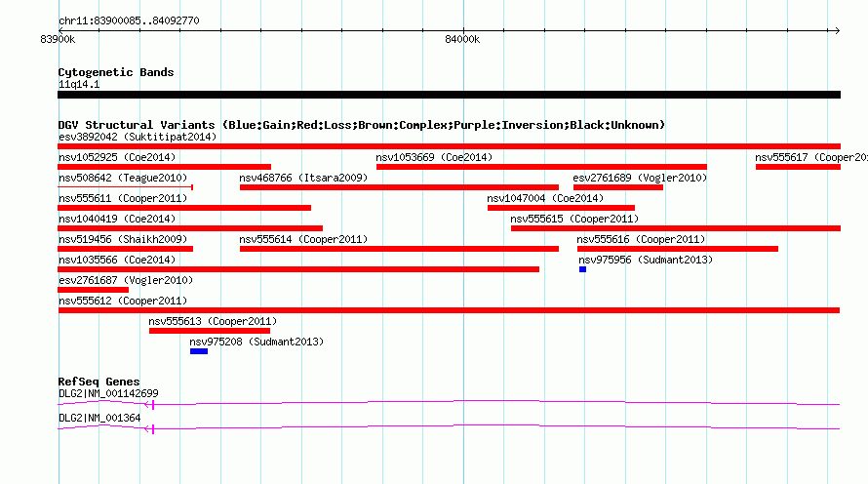This screenshot has width=868, height=484.
Task: Click the red esv2761687 loss bar
Action: [x=93, y=290]
